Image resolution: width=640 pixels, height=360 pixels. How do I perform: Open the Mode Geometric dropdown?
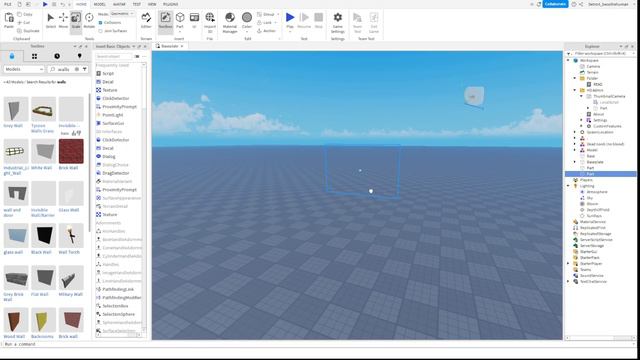(x=122, y=14)
